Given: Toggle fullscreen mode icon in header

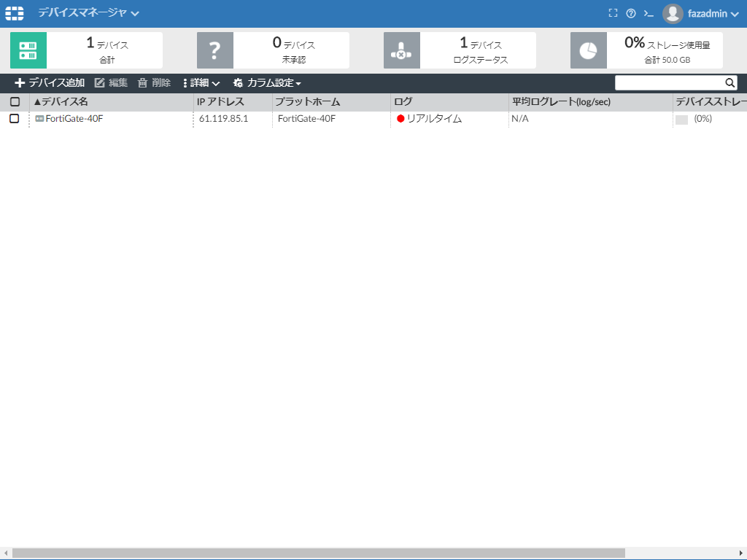Looking at the screenshot, I should click(614, 13).
